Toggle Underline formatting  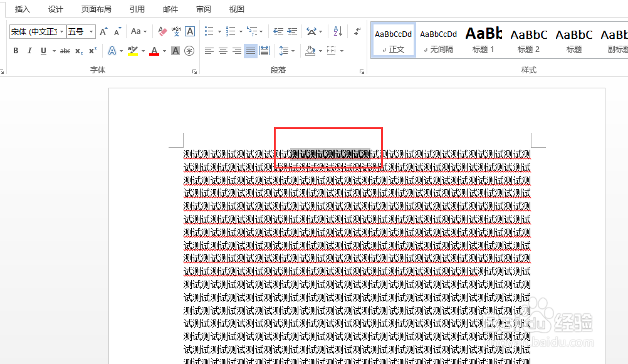43,51
